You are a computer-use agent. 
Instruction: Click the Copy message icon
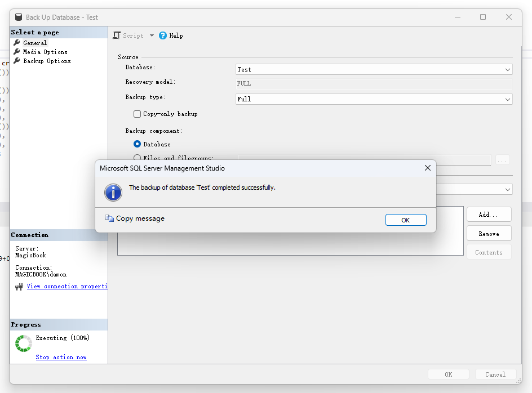point(109,218)
